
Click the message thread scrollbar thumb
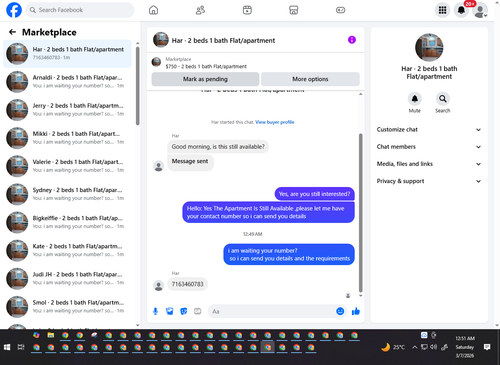pyautogui.click(x=360, y=213)
